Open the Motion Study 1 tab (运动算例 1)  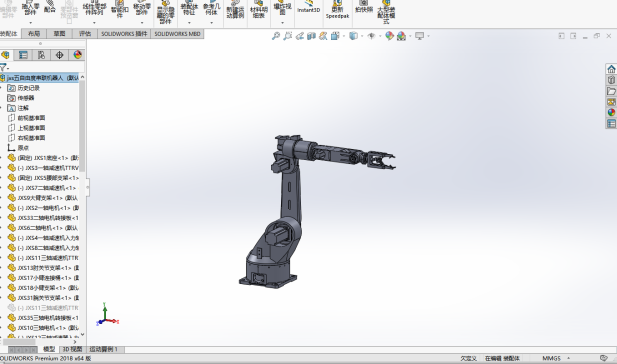[x=104, y=349]
